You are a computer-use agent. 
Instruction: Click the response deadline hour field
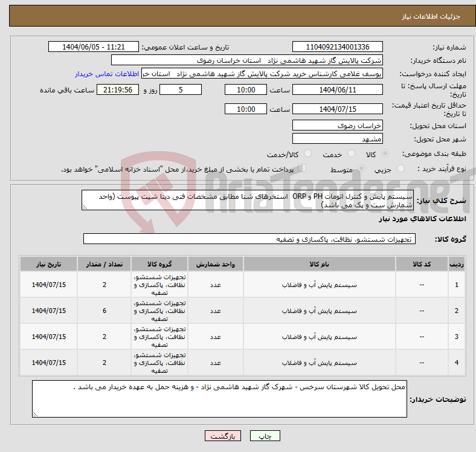coord(246,89)
